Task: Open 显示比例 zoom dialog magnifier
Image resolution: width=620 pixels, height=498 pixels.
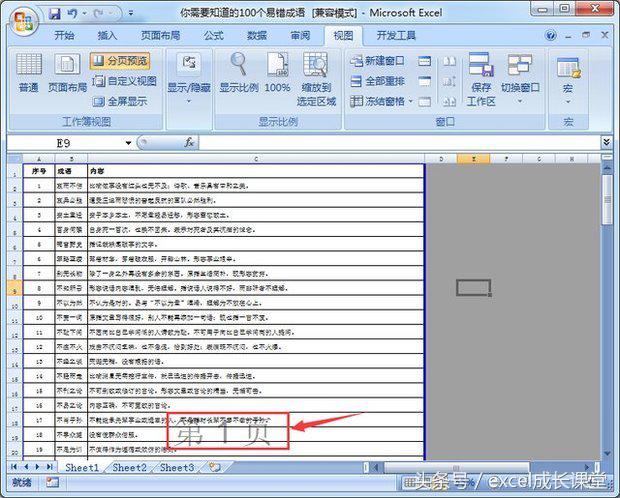Action: pos(239,72)
